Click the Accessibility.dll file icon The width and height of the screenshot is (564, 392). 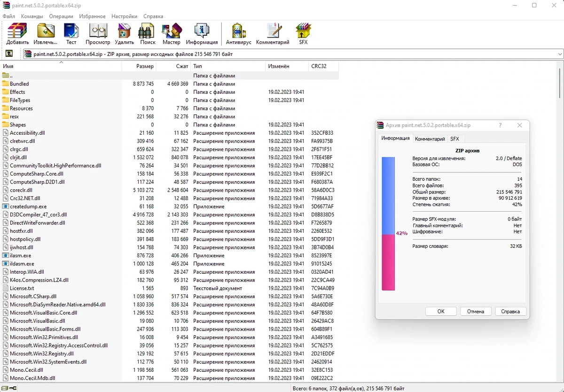coord(6,133)
